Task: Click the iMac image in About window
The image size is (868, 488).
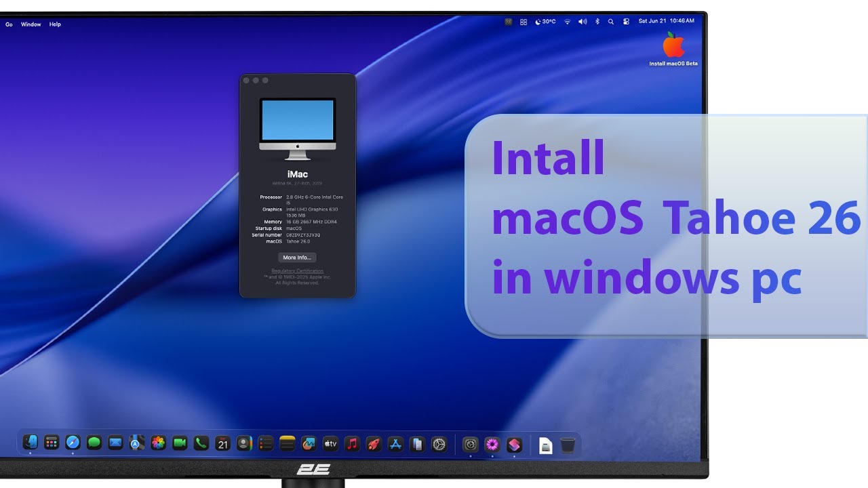Action: coord(298,129)
